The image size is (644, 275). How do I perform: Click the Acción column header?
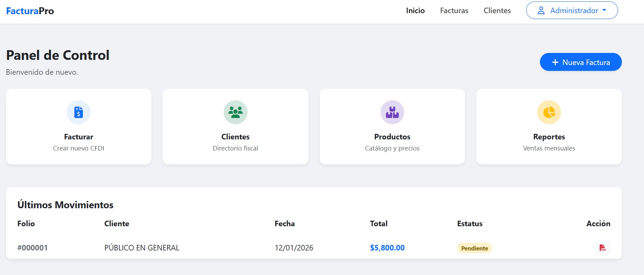[598, 223]
